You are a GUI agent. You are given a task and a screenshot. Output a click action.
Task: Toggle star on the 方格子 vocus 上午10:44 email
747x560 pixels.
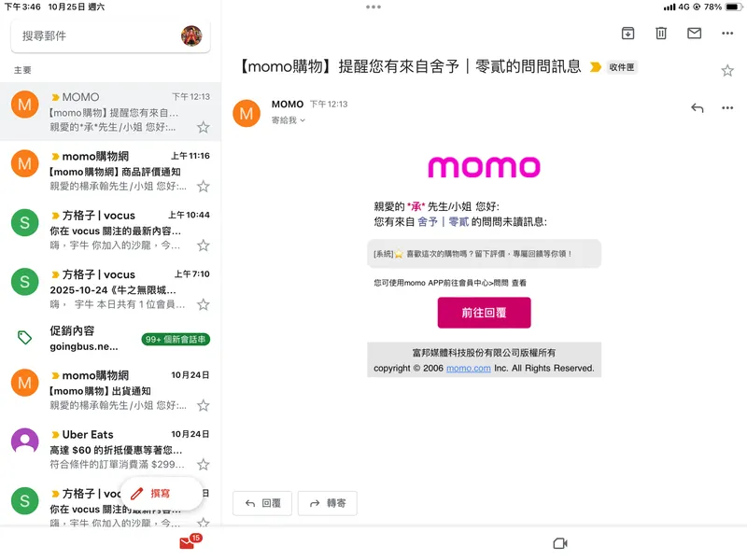204,245
